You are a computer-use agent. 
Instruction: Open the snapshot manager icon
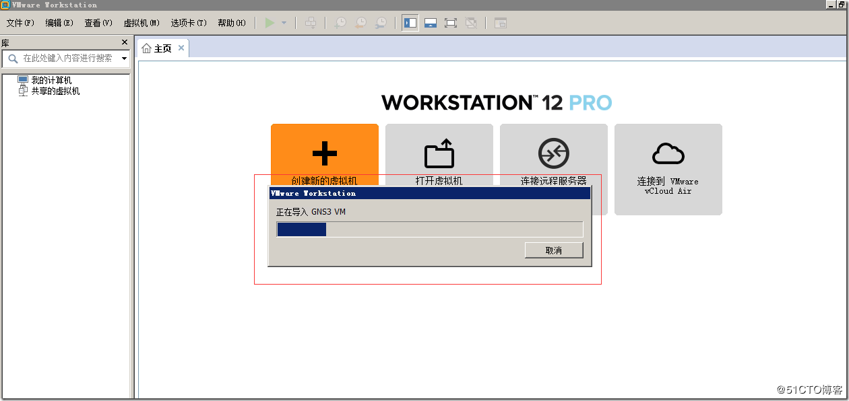click(381, 23)
